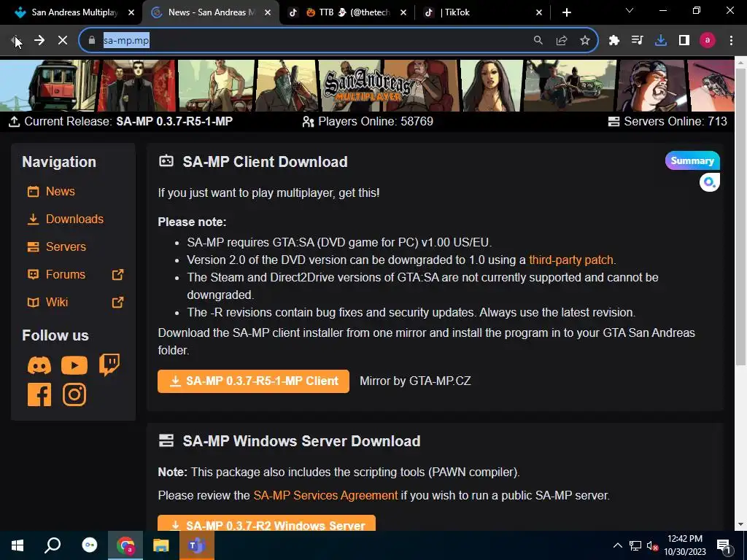The width and height of the screenshot is (747, 560).
Task: Open the address bar search icon
Action: tap(538, 41)
